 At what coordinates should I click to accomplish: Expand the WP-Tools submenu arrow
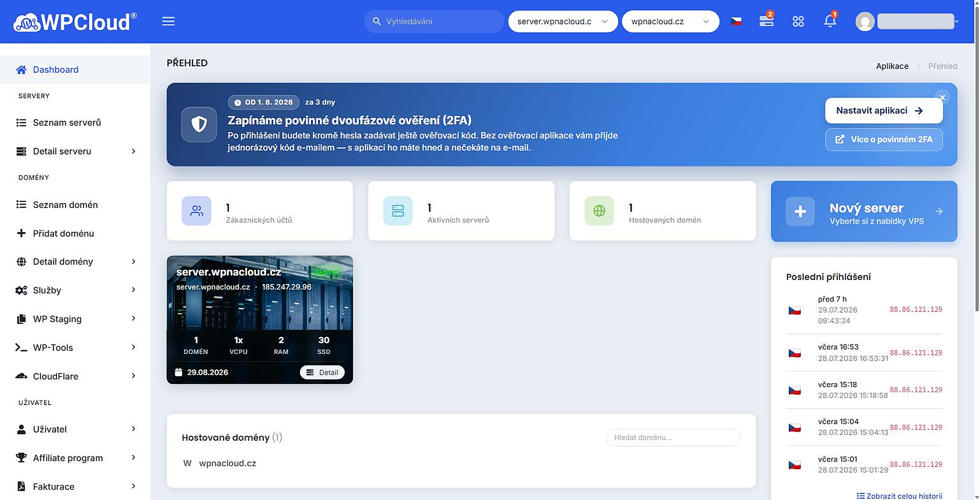click(133, 348)
